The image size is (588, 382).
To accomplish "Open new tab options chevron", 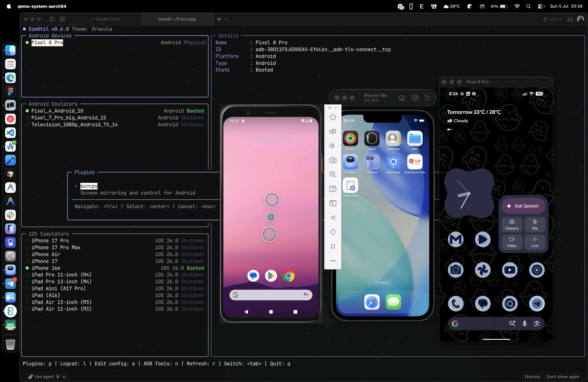I will point(226,19).
